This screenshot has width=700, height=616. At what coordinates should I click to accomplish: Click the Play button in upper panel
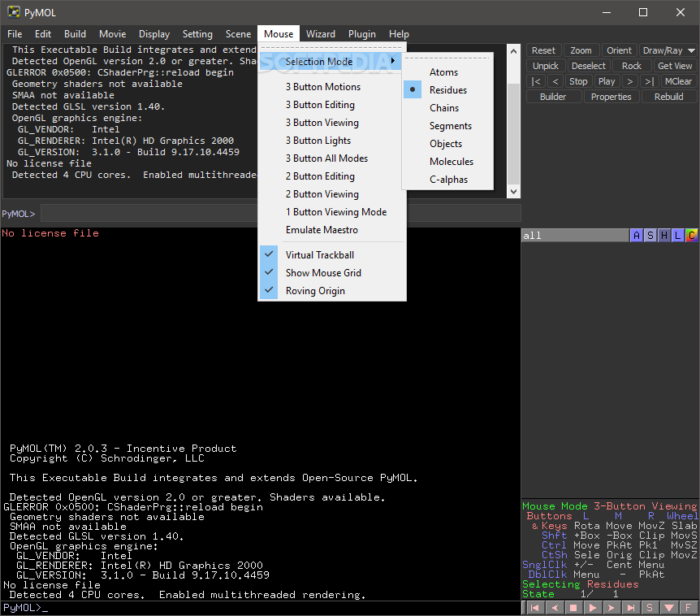(x=607, y=81)
